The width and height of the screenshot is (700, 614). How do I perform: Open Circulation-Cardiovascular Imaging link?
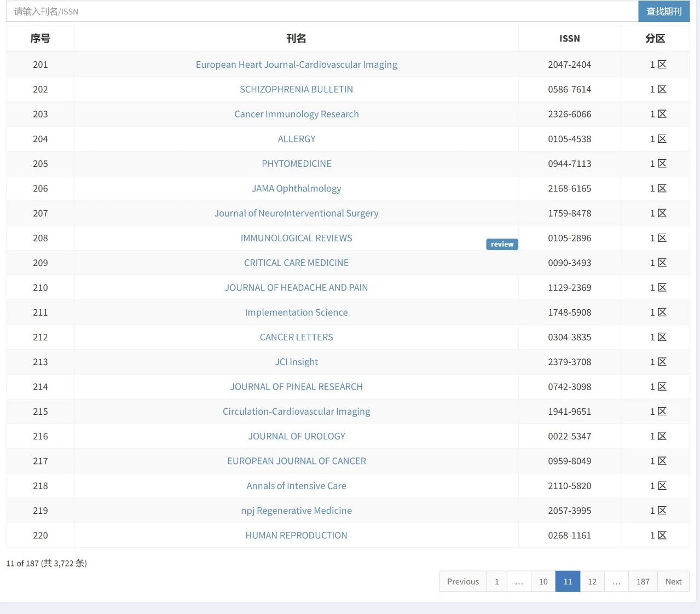(296, 412)
